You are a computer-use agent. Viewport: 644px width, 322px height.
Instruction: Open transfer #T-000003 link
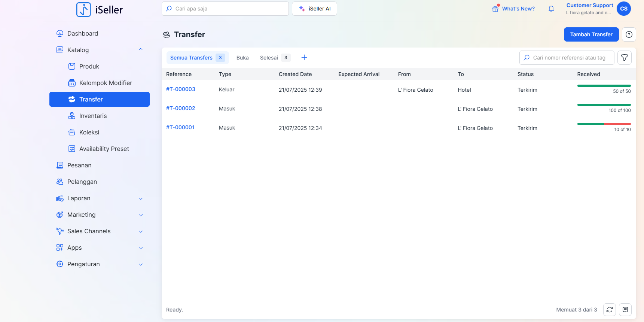180,89
